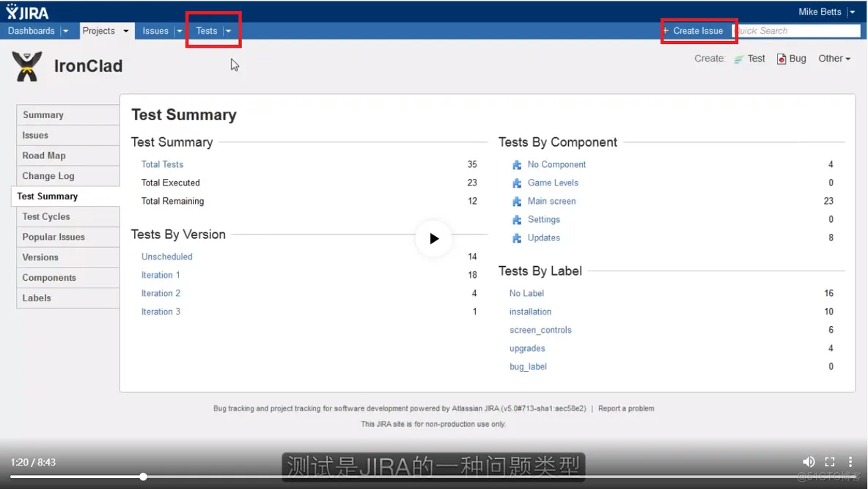This screenshot has height=489, width=868.
Task: Open video player more options menu
Action: (850, 462)
